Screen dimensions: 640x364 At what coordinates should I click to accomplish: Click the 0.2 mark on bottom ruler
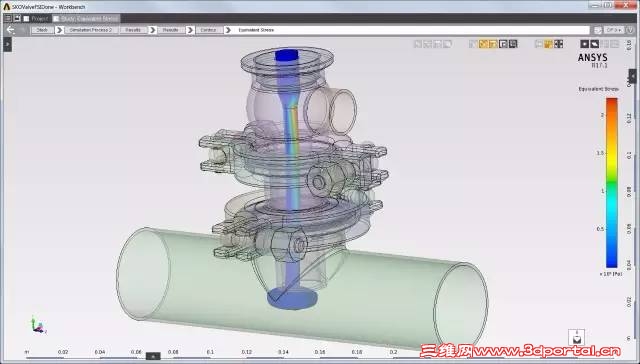[x=393, y=352]
